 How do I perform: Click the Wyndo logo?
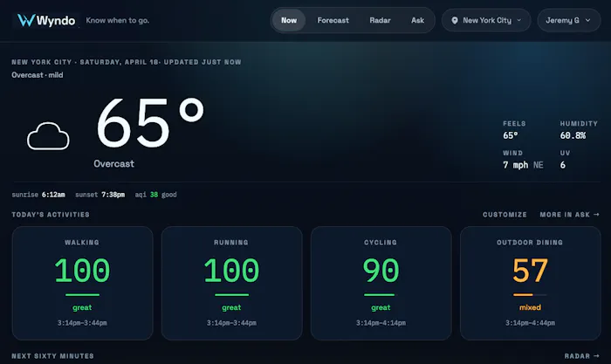(x=46, y=20)
